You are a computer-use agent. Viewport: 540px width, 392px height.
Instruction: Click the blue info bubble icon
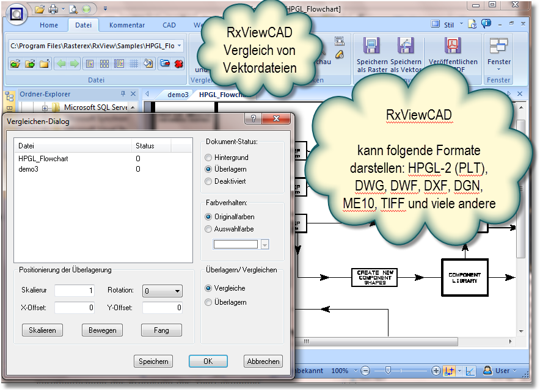click(486, 23)
